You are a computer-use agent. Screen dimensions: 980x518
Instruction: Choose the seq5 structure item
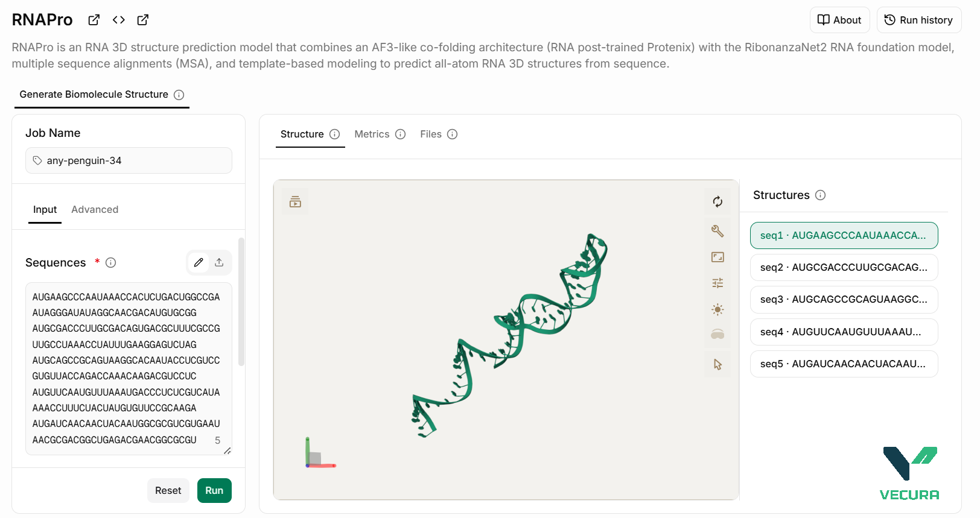coord(844,364)
